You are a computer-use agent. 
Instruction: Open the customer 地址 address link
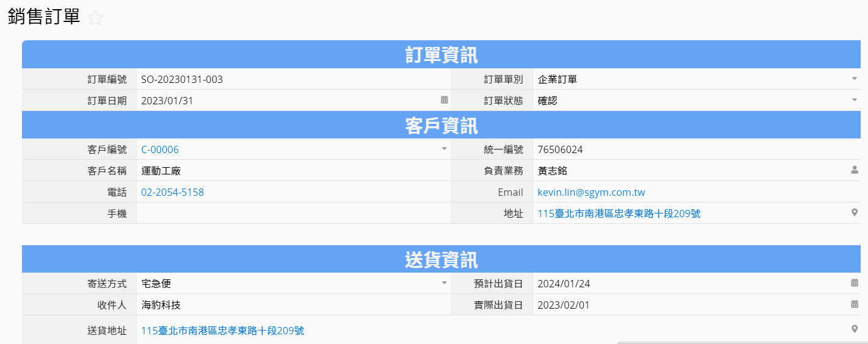pos(619,214)
